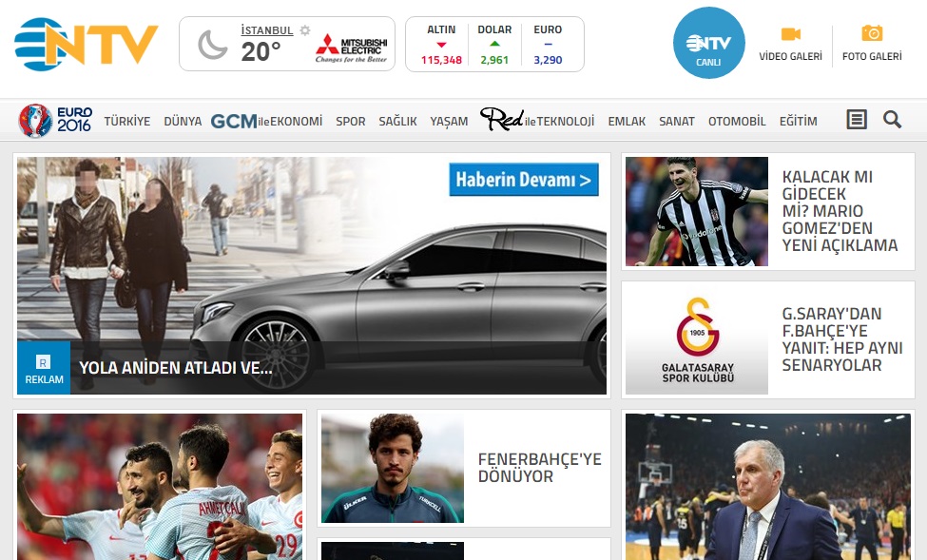Open Mario Gomez photo thumbnail
Screen dimensions: 927x560
click(x=697, y=211)
